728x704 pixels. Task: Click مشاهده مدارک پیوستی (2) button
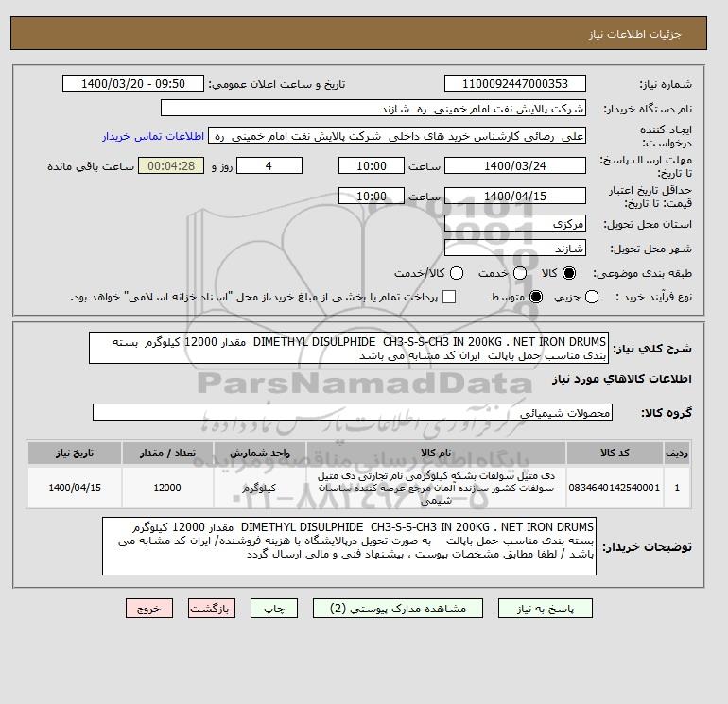(398, 609)
